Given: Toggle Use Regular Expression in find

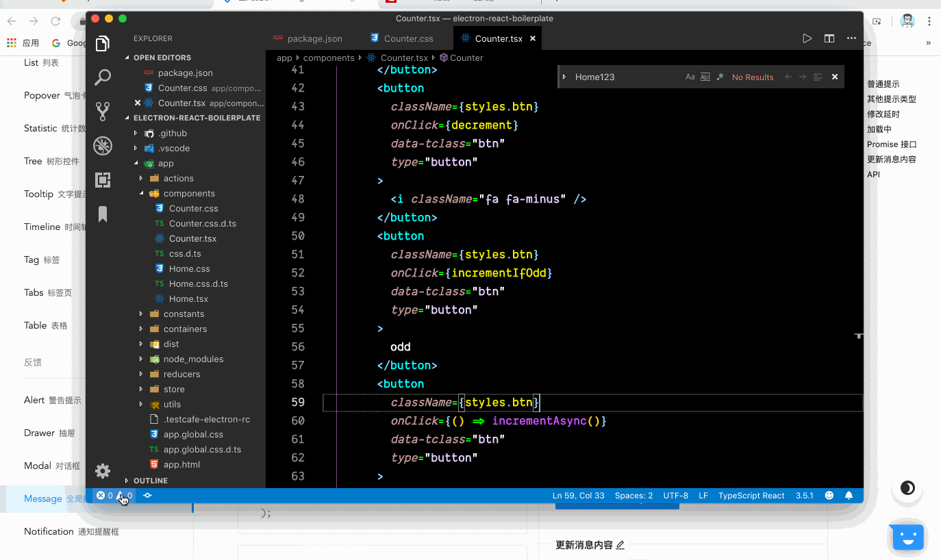Looking at the screenshot, I should click(x=720, y=77).
